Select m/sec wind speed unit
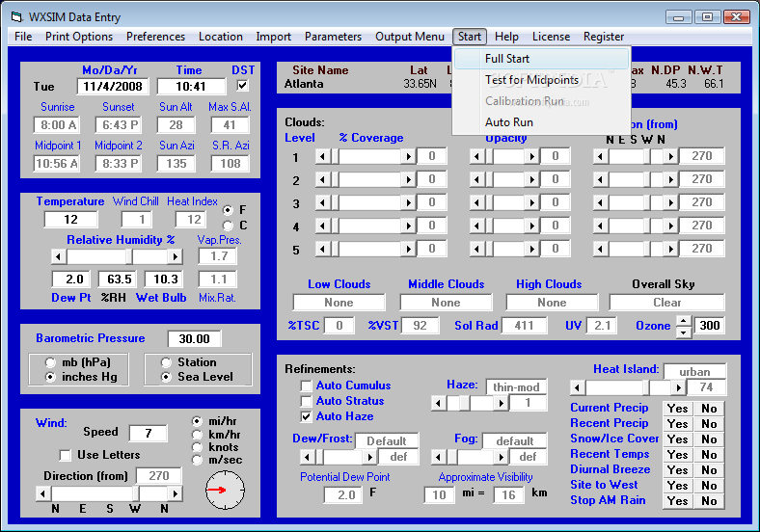Screen dimensions: 760x532 click(197, 460)
